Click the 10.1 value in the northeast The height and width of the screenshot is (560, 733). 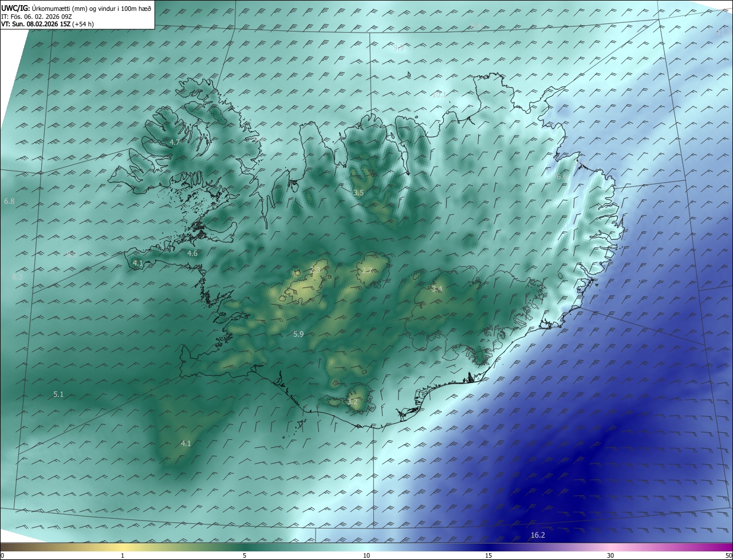(x=439, y=95)
